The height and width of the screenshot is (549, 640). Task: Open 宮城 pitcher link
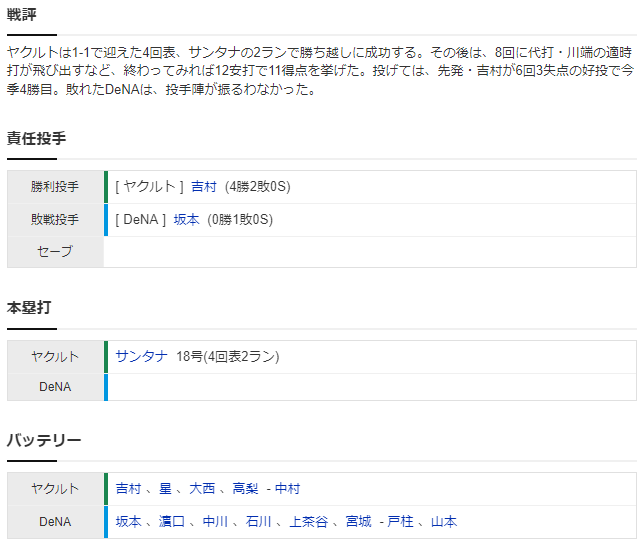[358, 522]
